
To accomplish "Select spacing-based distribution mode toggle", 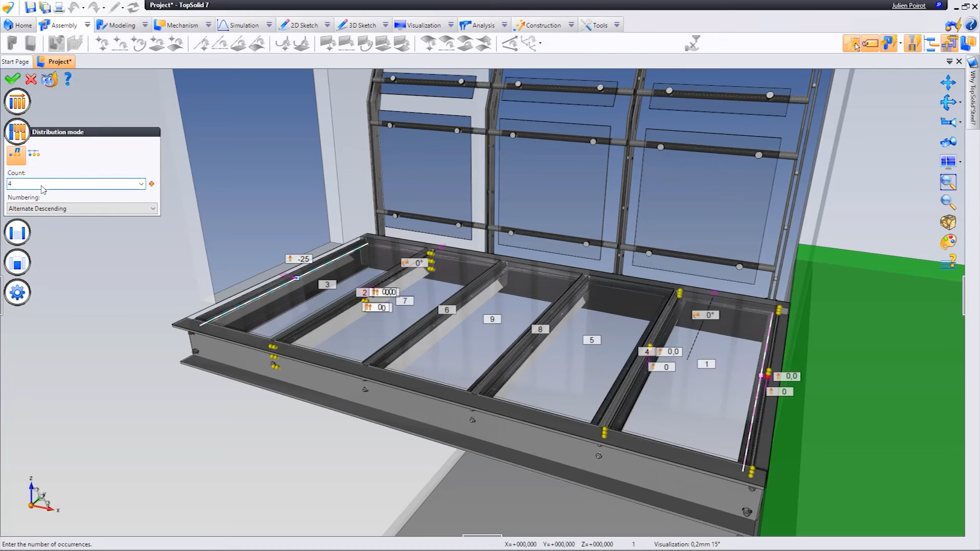I will [34, 154].
